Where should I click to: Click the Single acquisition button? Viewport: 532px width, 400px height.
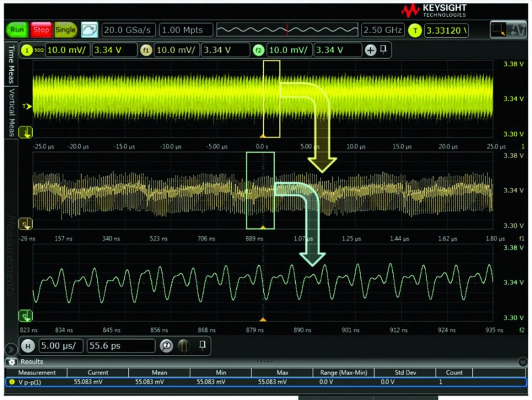[x=66, y=30]
